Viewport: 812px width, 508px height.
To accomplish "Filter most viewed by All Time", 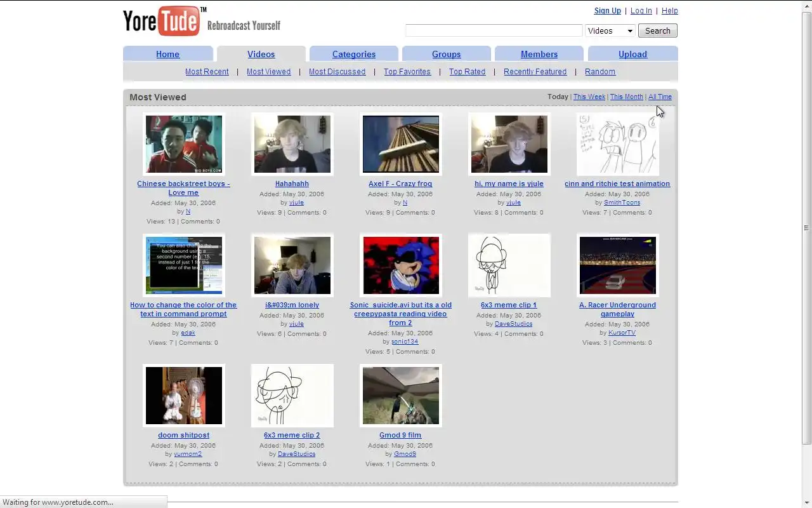I will [660, 97].
